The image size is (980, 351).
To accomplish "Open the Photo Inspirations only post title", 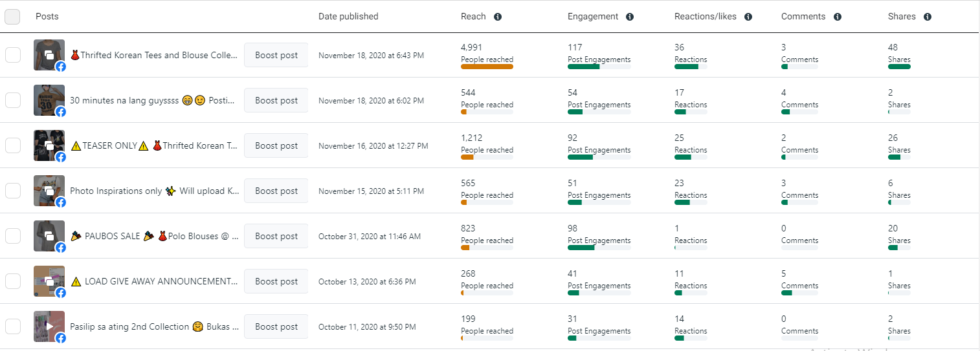I will pyautogui.click(x=154, y=191).
